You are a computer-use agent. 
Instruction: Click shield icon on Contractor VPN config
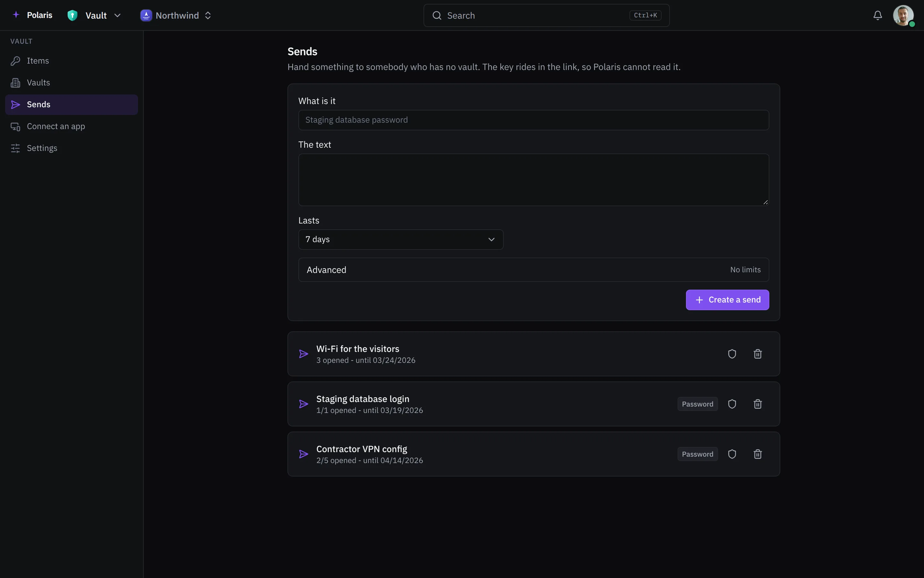click(732, 454)
